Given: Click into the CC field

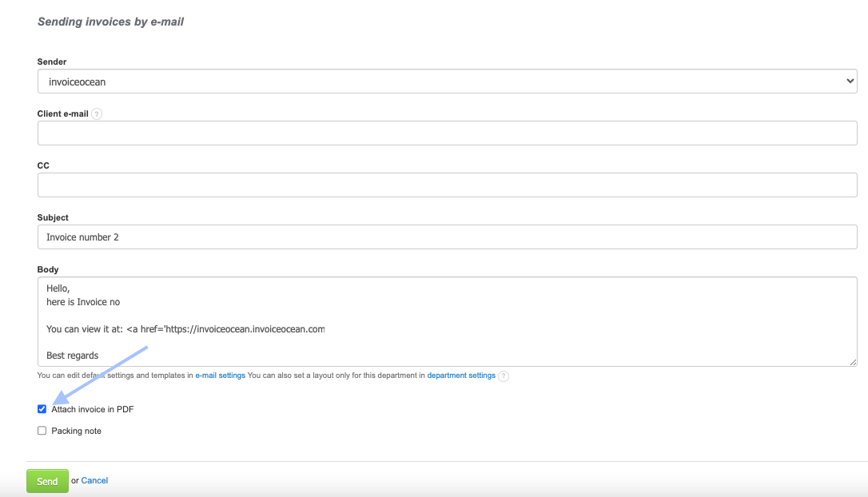Looking at the screenshot, I should (447, 185).
